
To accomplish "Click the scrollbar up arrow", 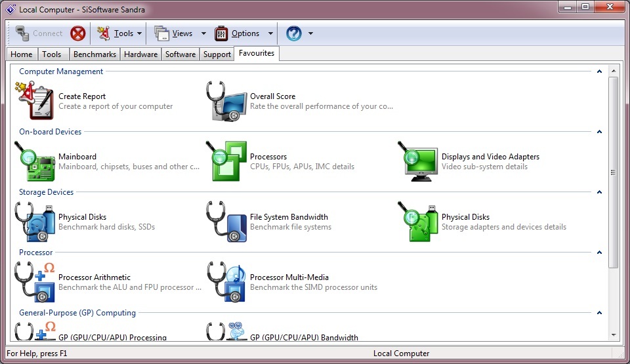I will 613,71.
